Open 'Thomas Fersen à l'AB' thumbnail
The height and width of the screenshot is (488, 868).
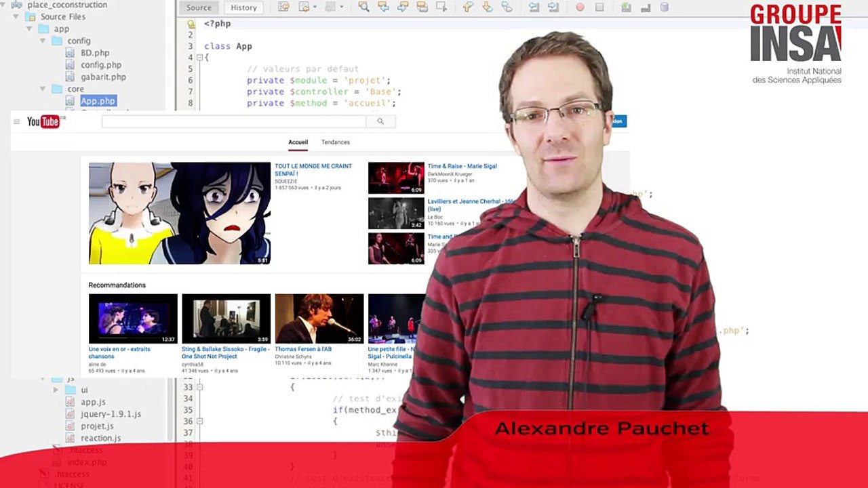click(319, 319)
